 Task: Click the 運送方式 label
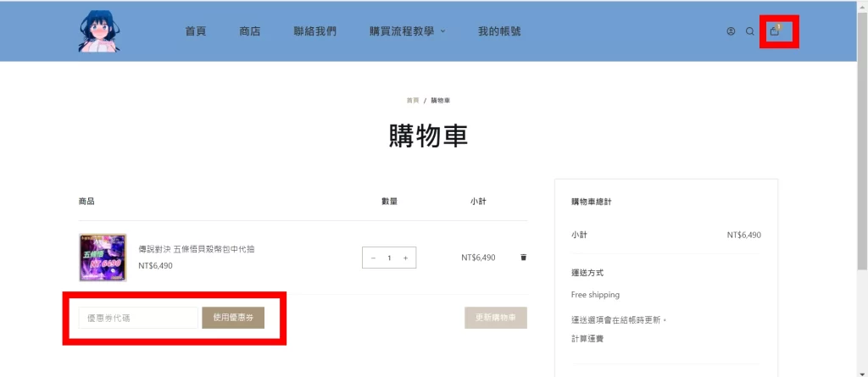(x=587, y=273)
